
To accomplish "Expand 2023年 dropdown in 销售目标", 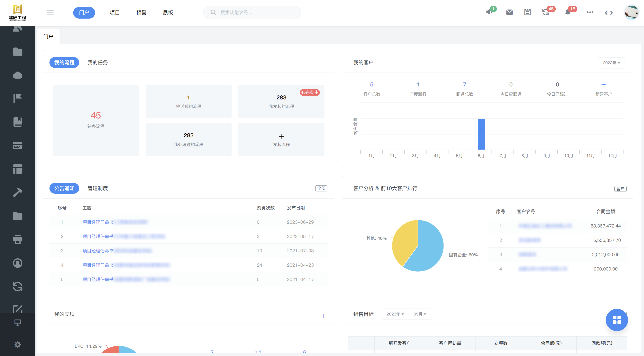I will tap(395, 314).
